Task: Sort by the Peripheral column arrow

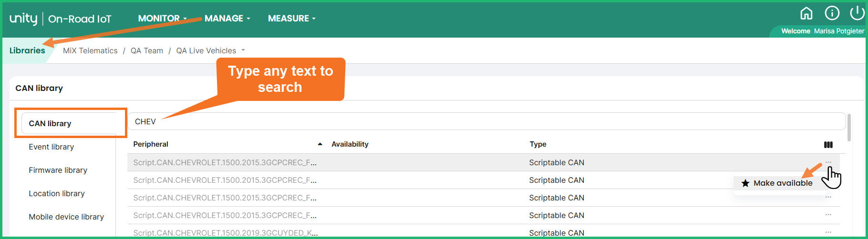Action: (x=320, y=144)
